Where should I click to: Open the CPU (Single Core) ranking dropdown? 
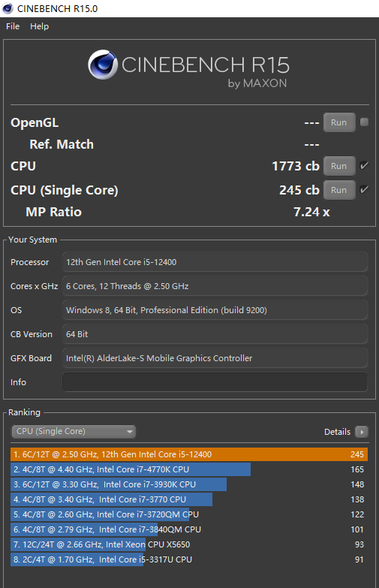74,432
